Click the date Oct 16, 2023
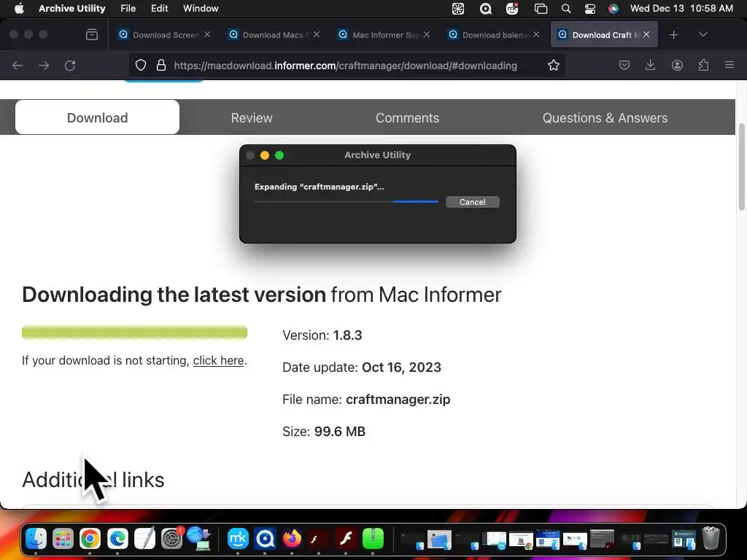The image size is (747, 560). (402, 367)
